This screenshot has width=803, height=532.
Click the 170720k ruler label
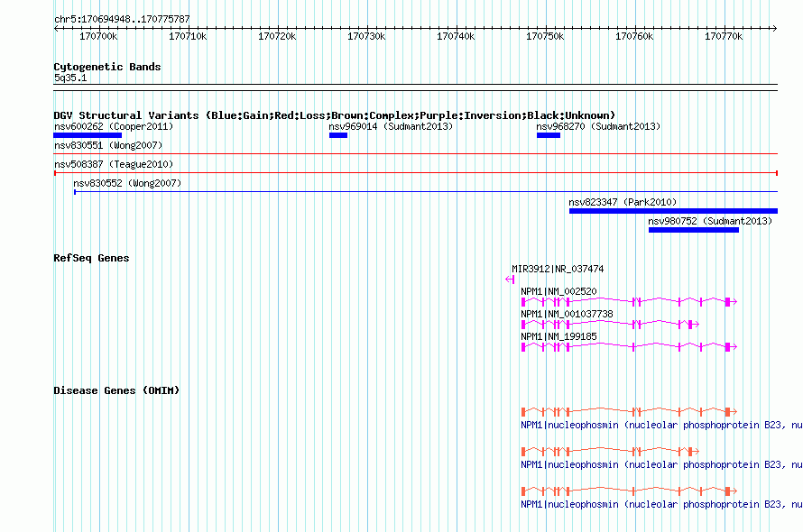(277, 36)
